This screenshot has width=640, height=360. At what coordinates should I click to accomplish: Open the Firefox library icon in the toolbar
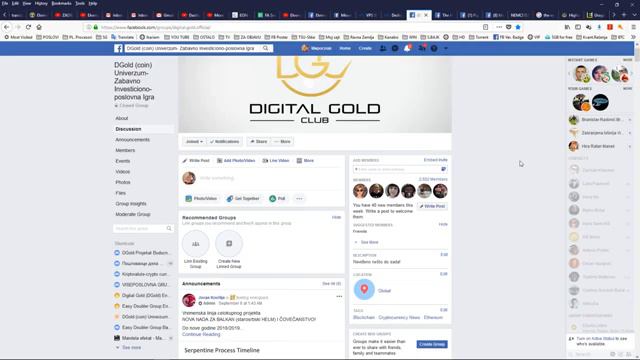click(x=567, y=27)
